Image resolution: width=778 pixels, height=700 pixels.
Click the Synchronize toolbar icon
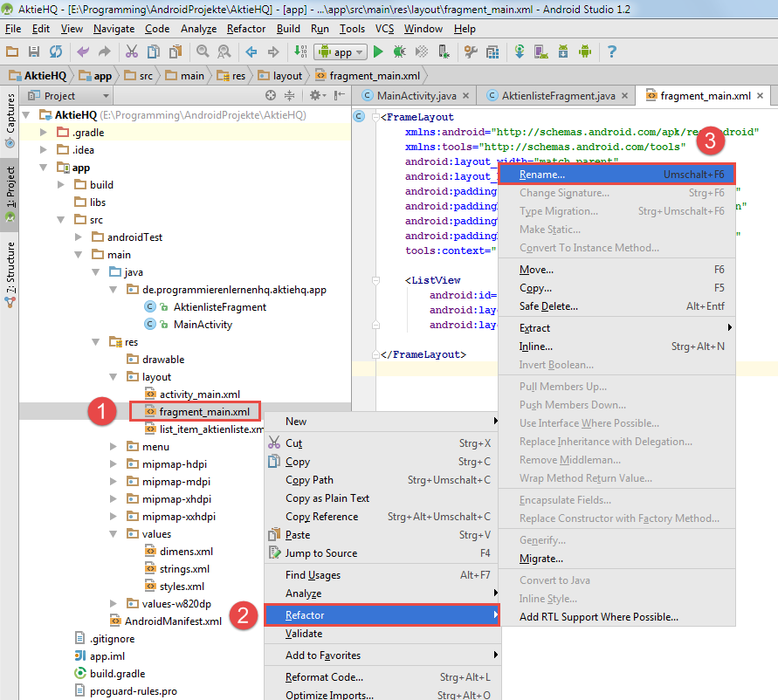(x=56, y=51)
